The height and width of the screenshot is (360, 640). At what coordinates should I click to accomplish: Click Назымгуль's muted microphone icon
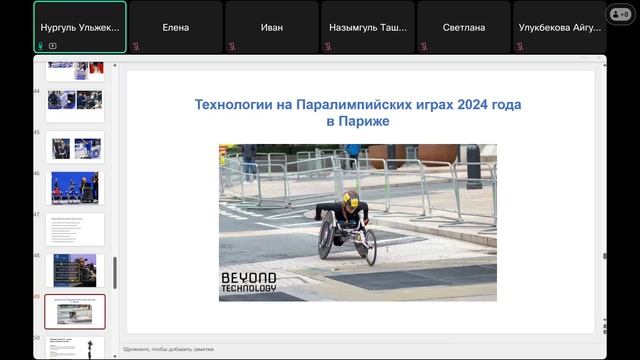[328, 46]
